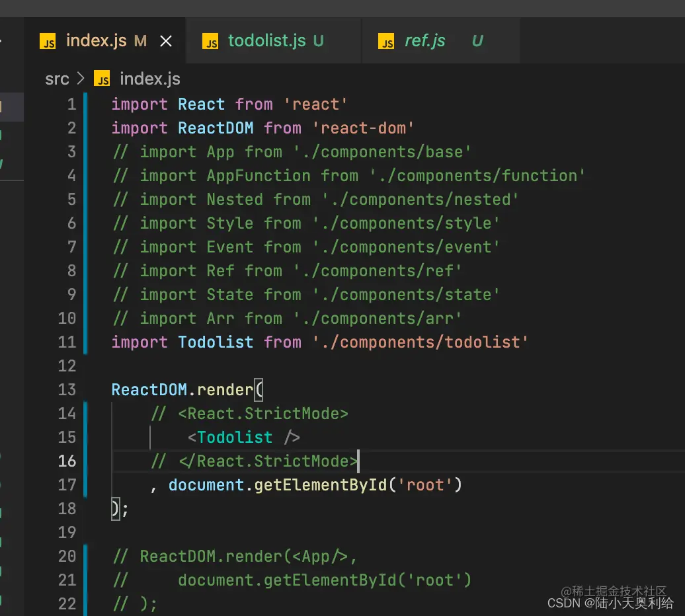Click line number 1 in the gutter

point(71,104)
